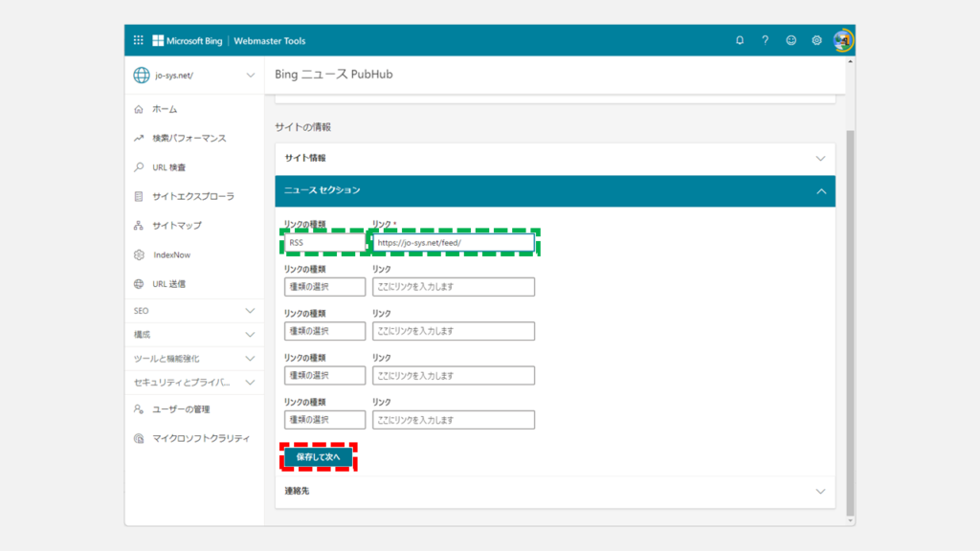Open IndexNow from the sidebar

(x=170, y=254)
